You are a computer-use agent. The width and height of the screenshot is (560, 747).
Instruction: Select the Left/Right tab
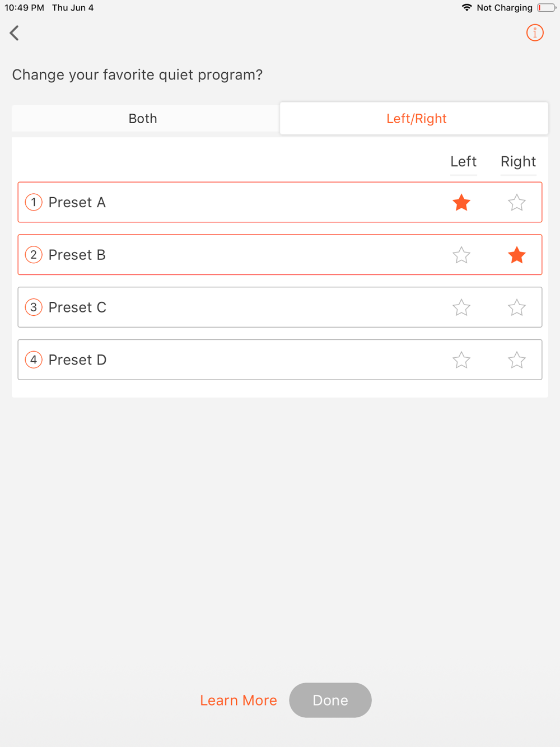click(x=416, y=119)
